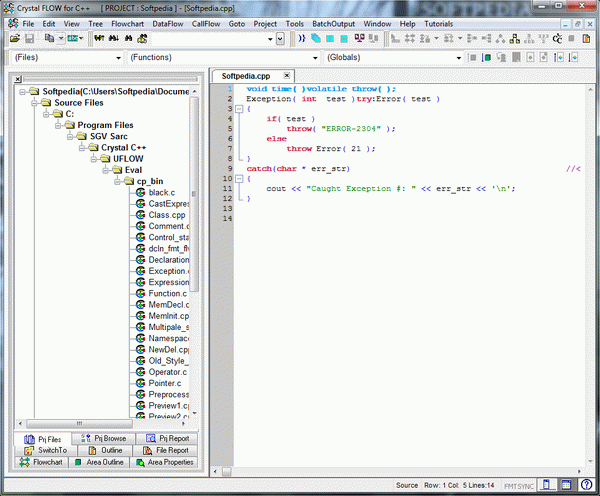This screenshot has width=600, height=496.
Task: Click the binoculars with down arrow icon
Action: (x=114, y=38)
